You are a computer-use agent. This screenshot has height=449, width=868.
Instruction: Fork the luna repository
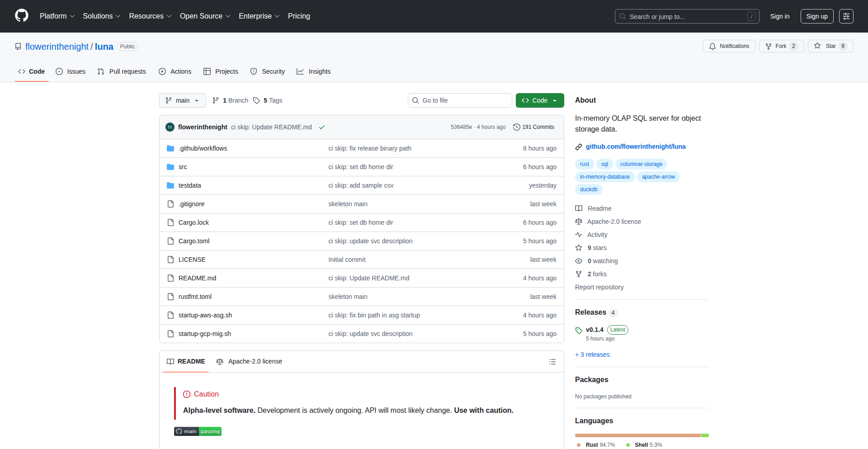[x=781, y=46]
